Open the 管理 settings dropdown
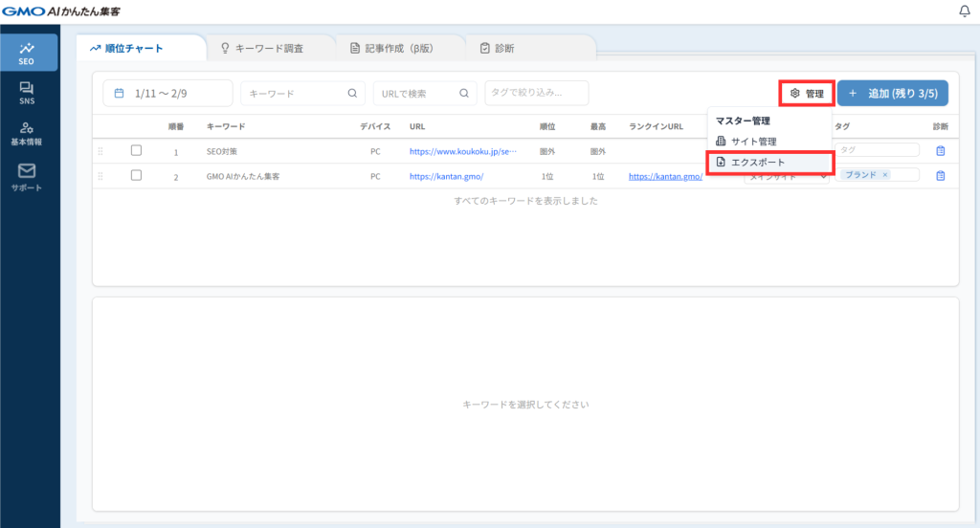The width and height of the screenshot is (980, 528). click(806, 93)
